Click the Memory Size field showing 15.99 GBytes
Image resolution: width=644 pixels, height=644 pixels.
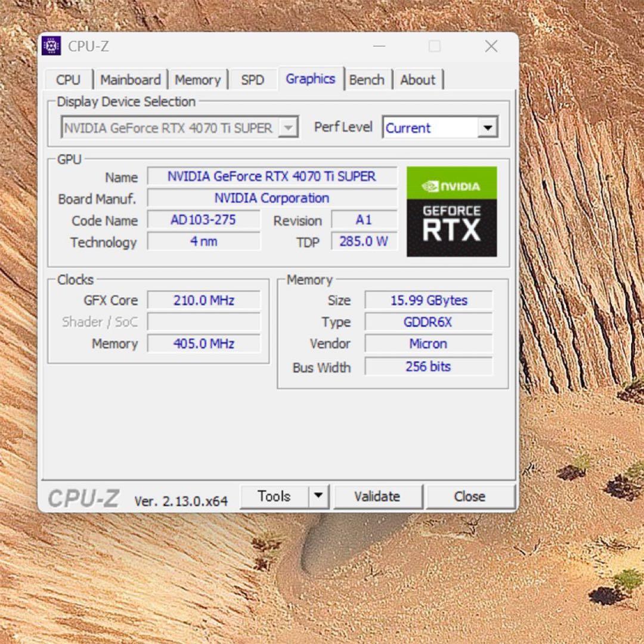coord(428,300)
